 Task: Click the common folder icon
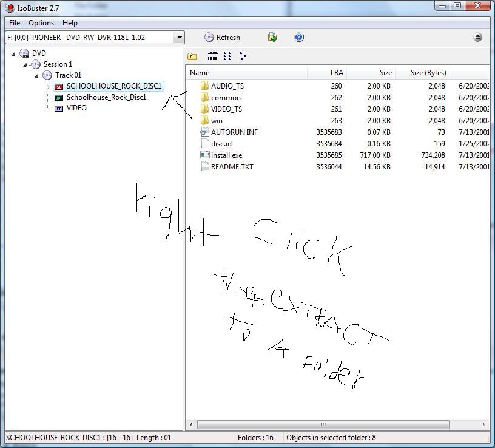click(x=204, y=97)
